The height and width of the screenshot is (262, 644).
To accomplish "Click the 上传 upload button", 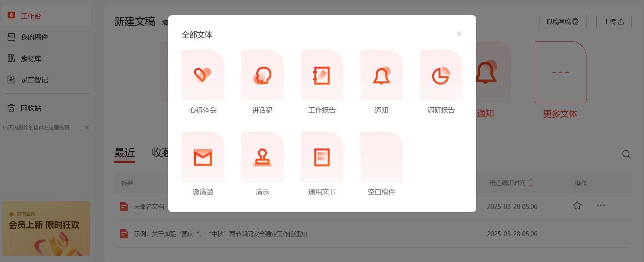I will (x=614, y=21).
